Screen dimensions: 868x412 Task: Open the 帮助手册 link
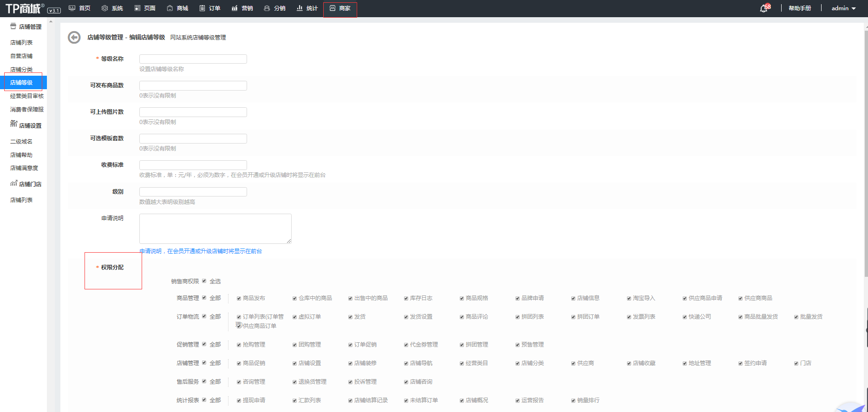(800, 8)
